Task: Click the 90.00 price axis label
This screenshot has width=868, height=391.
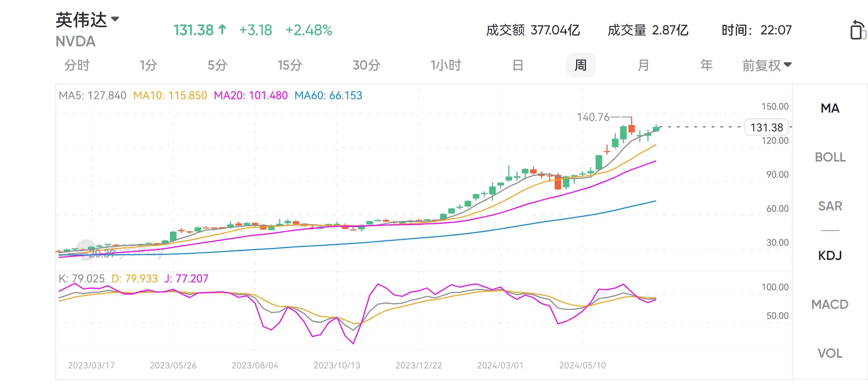Action: (777, 175)
